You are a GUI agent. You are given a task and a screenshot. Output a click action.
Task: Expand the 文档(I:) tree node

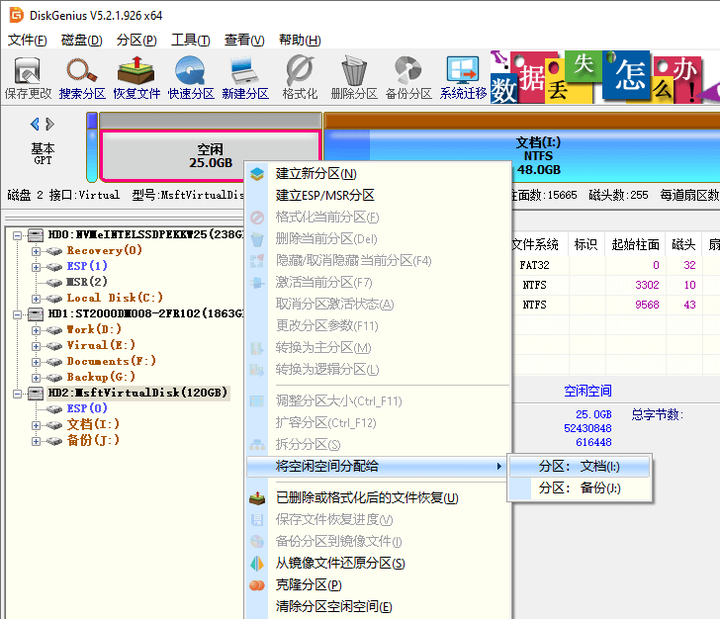point(36,425)
